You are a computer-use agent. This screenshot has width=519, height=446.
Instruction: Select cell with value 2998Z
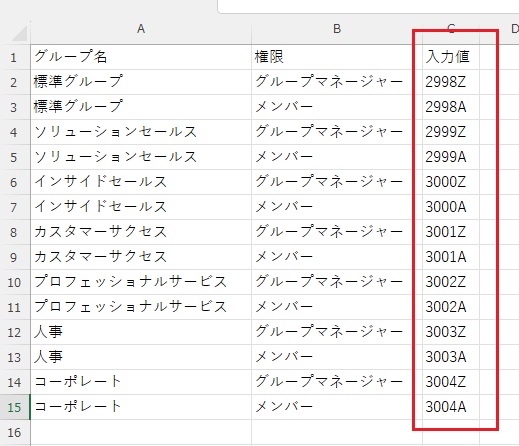pos(451,82)
